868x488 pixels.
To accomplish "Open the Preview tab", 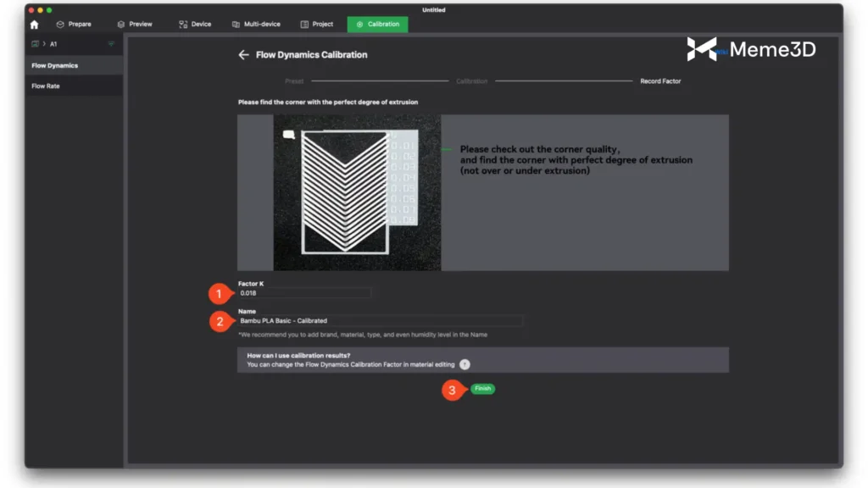I will pyautogui.click(x=134, y=25).
